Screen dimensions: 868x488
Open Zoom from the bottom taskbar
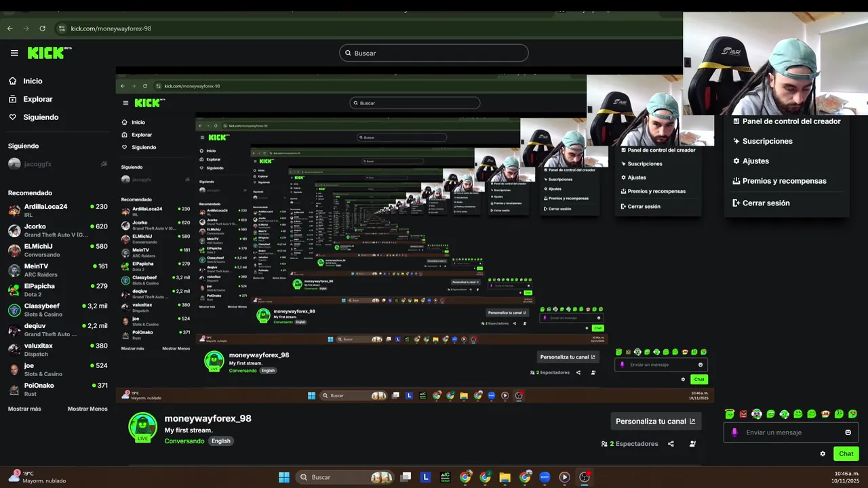(545, 477)
